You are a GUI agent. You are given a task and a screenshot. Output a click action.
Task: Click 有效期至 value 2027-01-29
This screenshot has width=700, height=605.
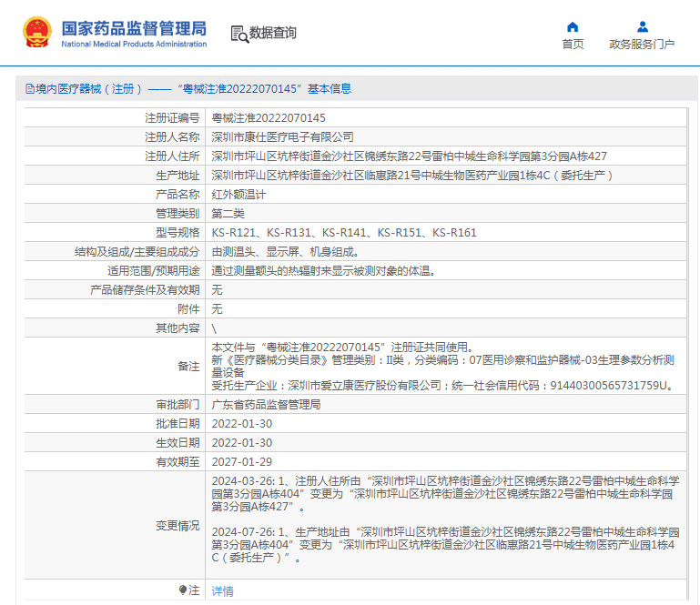click(241, 462)
